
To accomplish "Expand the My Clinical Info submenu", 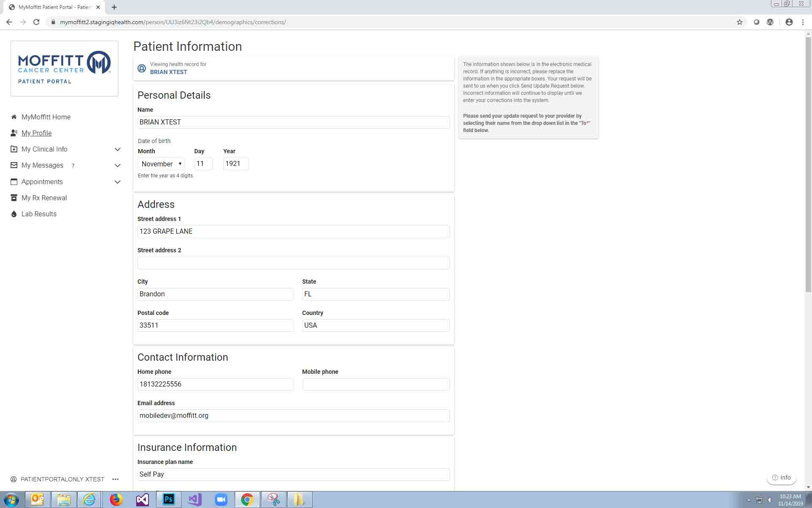I will click(118, 149).
